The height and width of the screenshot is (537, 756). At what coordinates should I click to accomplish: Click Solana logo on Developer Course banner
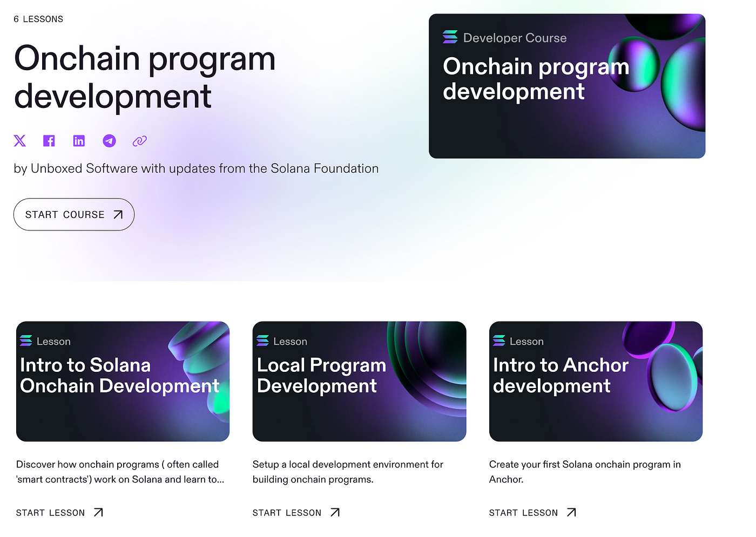point(450,37)
